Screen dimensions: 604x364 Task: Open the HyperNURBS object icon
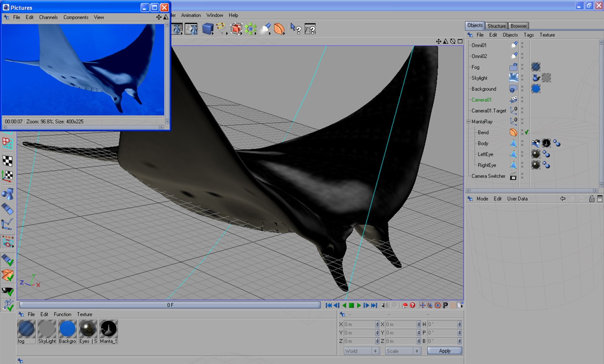pos(236,29)
